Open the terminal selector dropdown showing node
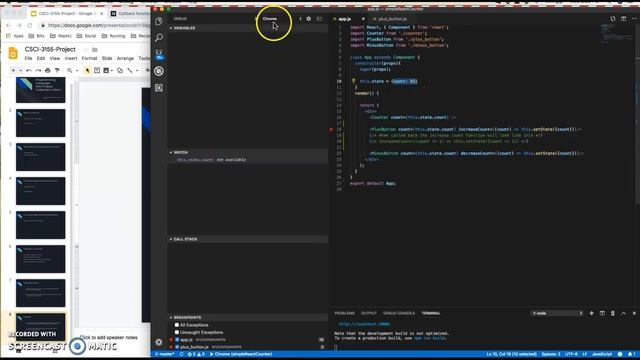 557,313
